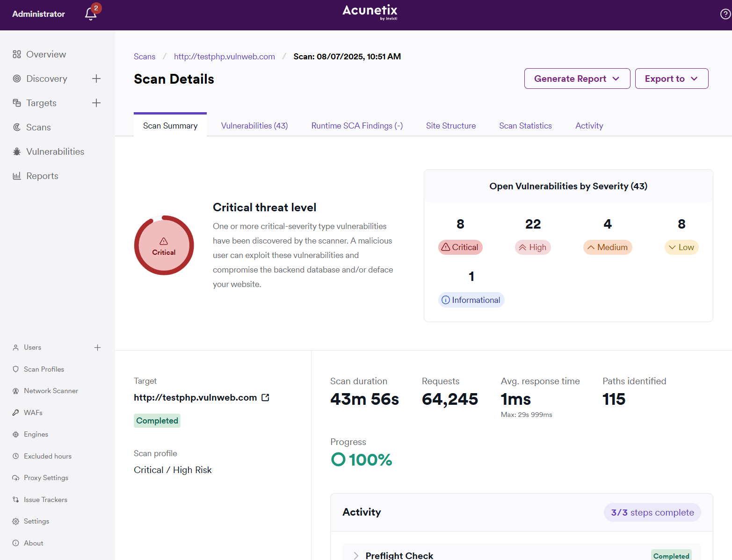732x560 pixels.
Task: Click the Overview grid icon in sidebar
Action: pyautogui.click(x=17, y=54)
